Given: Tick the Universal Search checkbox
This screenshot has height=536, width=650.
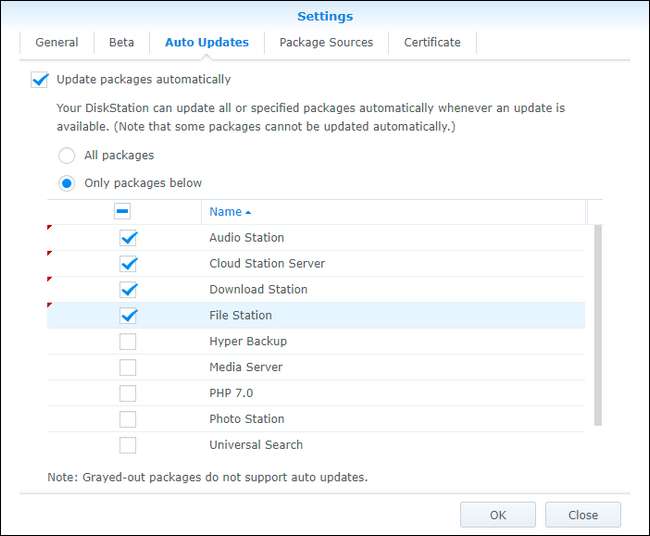Looking at the screenshot, I should point(128,446).
